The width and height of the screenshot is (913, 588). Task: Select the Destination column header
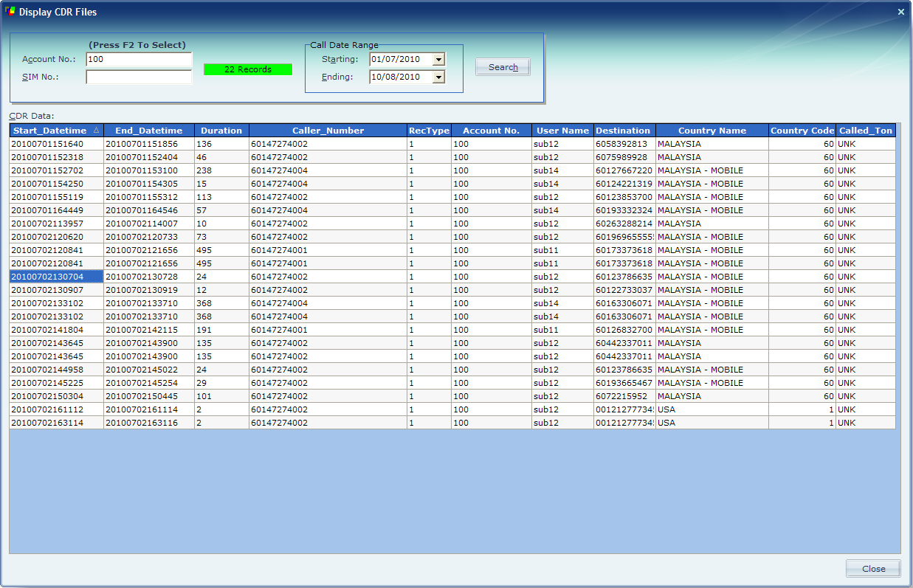(623, 131)
